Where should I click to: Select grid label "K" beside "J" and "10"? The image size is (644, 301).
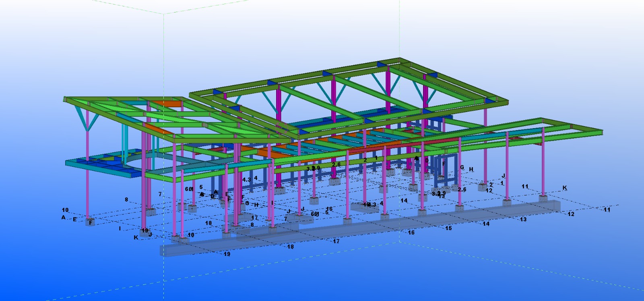point(136,238)
